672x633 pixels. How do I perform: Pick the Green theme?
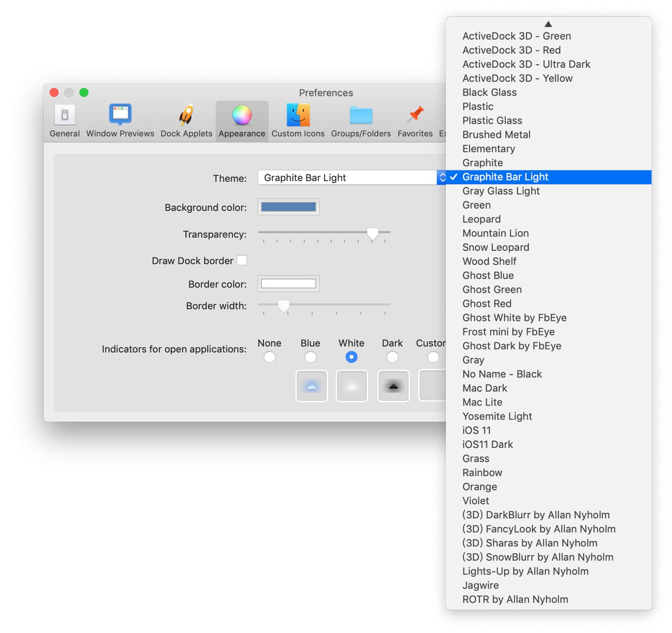549,205
